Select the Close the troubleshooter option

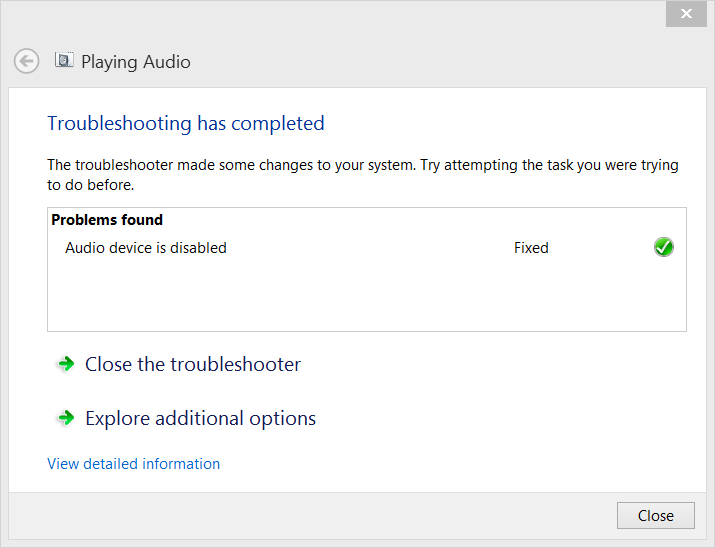coord(193,364)
